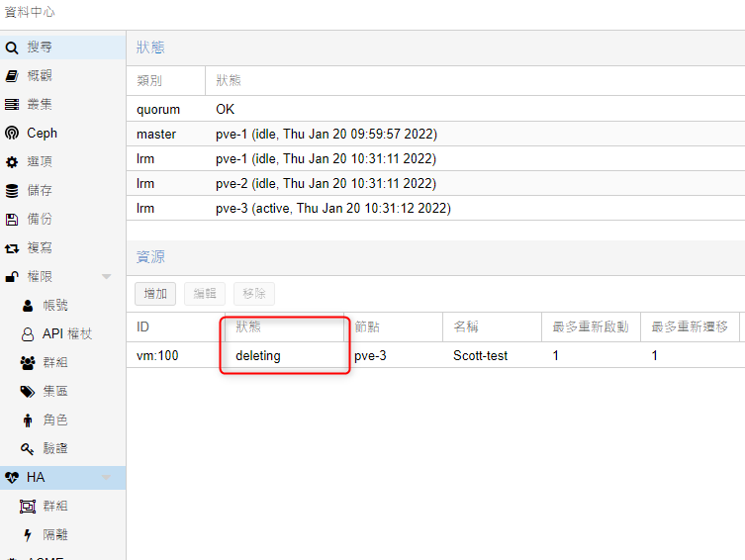Click the outlined user icon beside API 權杖
This screenshot has height=560, width=745.
click(x=28, y=333)
